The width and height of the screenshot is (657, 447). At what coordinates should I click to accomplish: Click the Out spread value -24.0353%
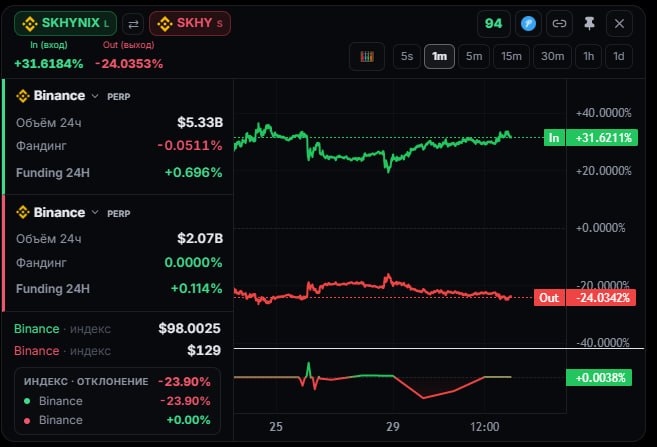(129, 64)
